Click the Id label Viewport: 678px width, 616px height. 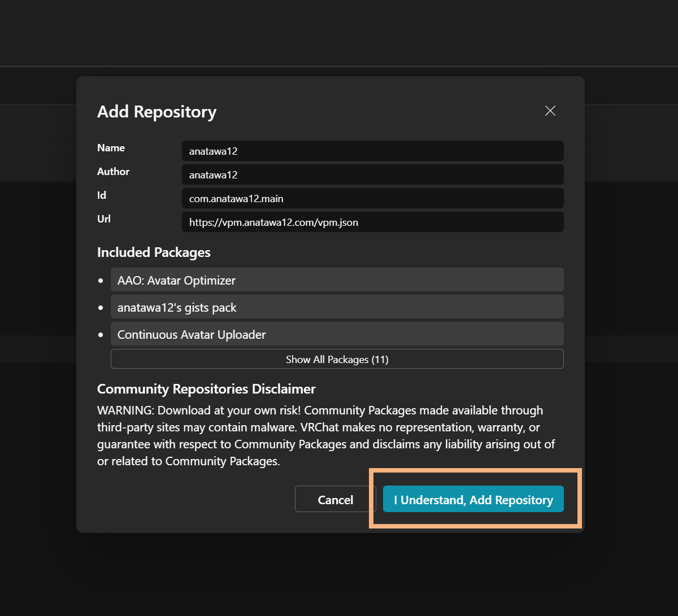click(x=102, y=195)
